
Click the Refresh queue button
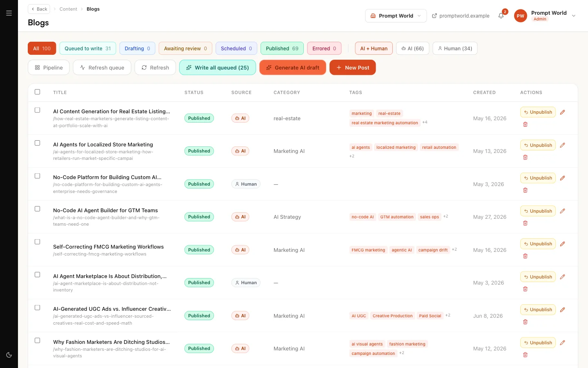click(x=102, y=67)
